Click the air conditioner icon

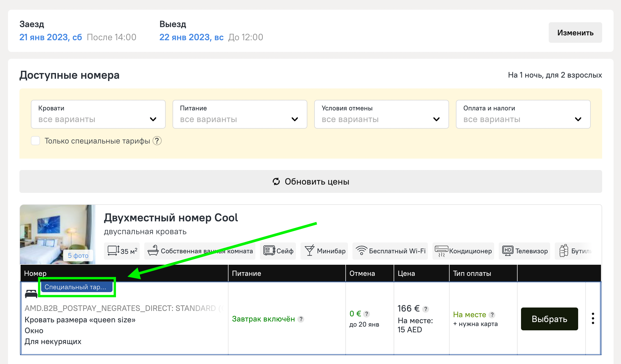441,251
